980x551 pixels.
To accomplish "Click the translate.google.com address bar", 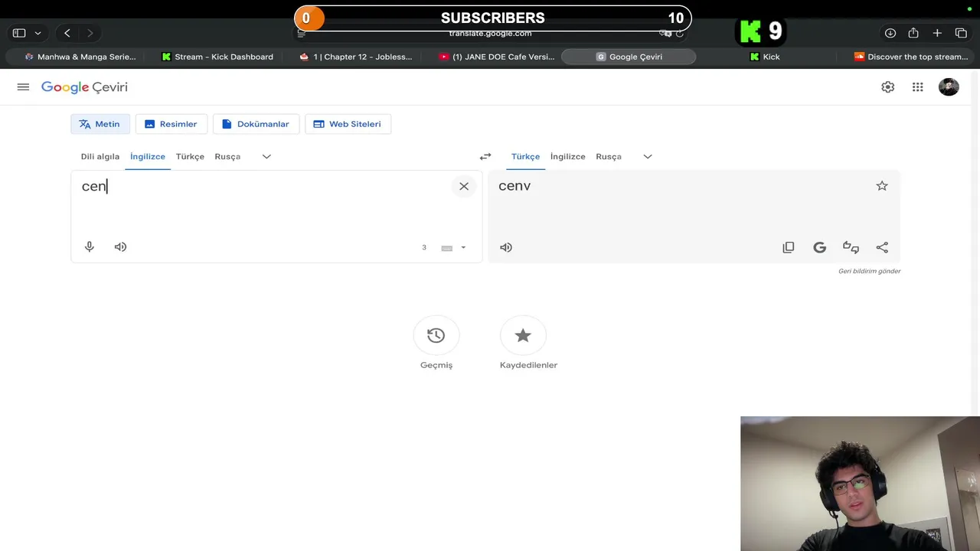I will point(490,33).
